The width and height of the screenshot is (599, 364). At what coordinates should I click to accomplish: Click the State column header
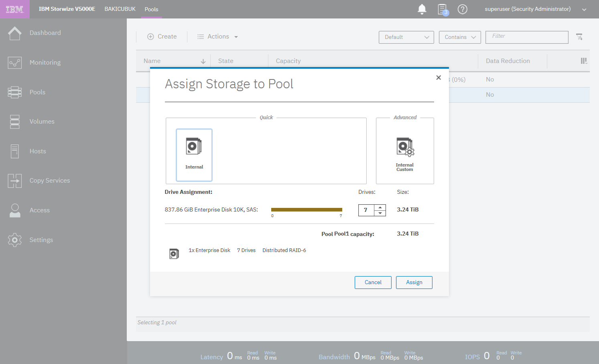(x=226, y=61)
